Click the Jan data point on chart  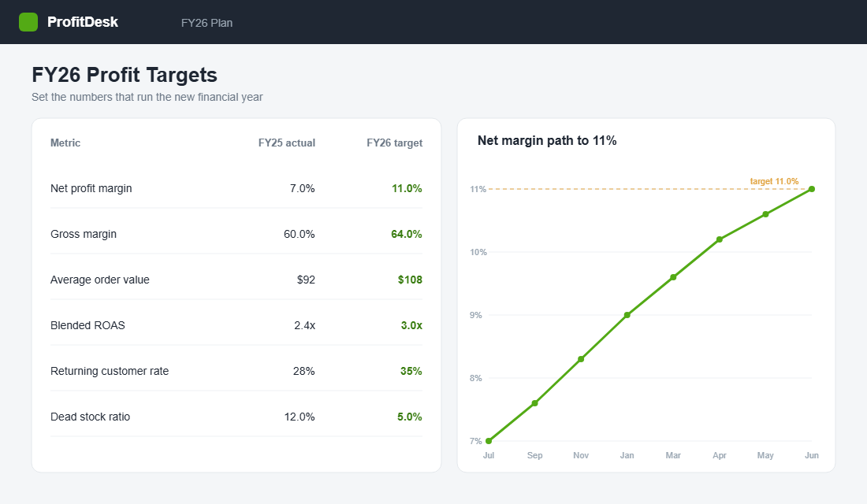point(627,315)
